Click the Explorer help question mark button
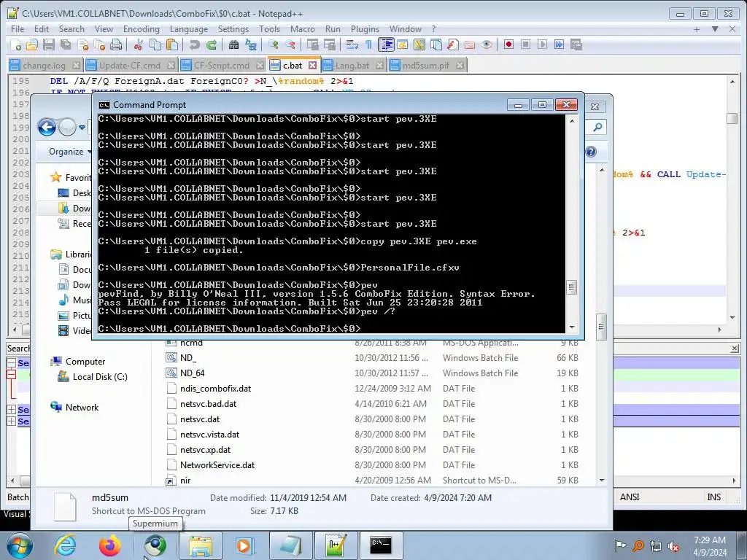The width and height of the screenshot is (747, 560). click(x=591, y=152)
